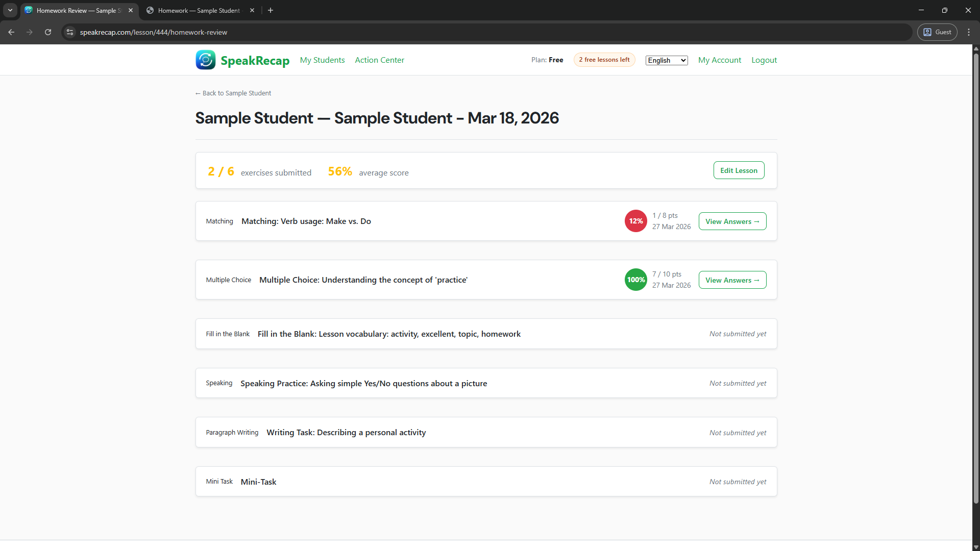Click the Edit Lesson button

pyautogui.click(x=739, y=170)
